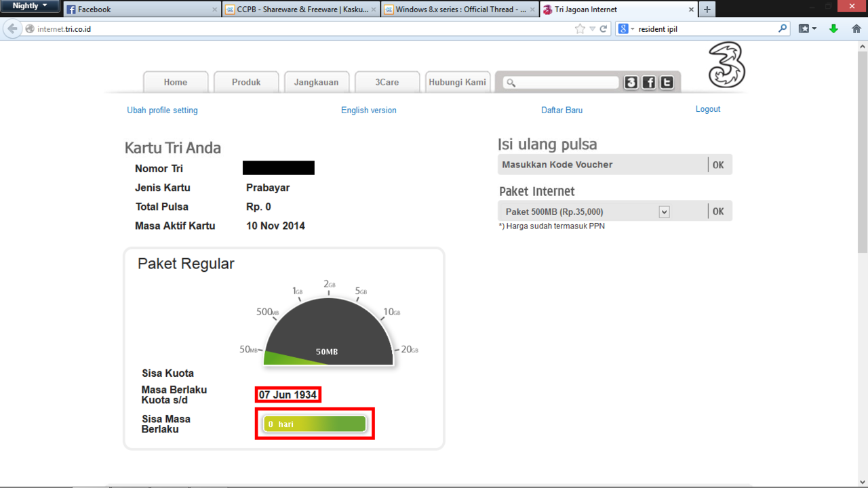868x488 pixels.
Task: Confirm Paket Internet with OK button
Action: [718, 211]
